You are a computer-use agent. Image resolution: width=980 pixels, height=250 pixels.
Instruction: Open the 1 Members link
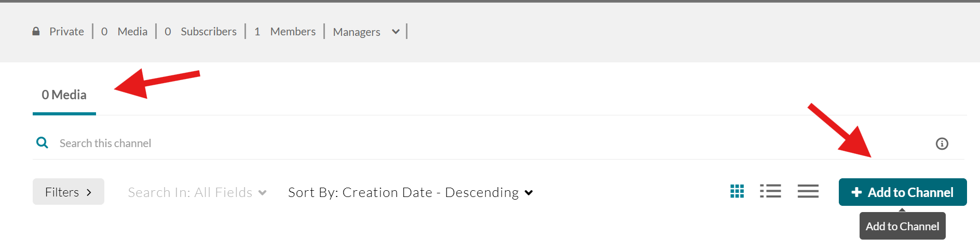click(x=285, y=31)
